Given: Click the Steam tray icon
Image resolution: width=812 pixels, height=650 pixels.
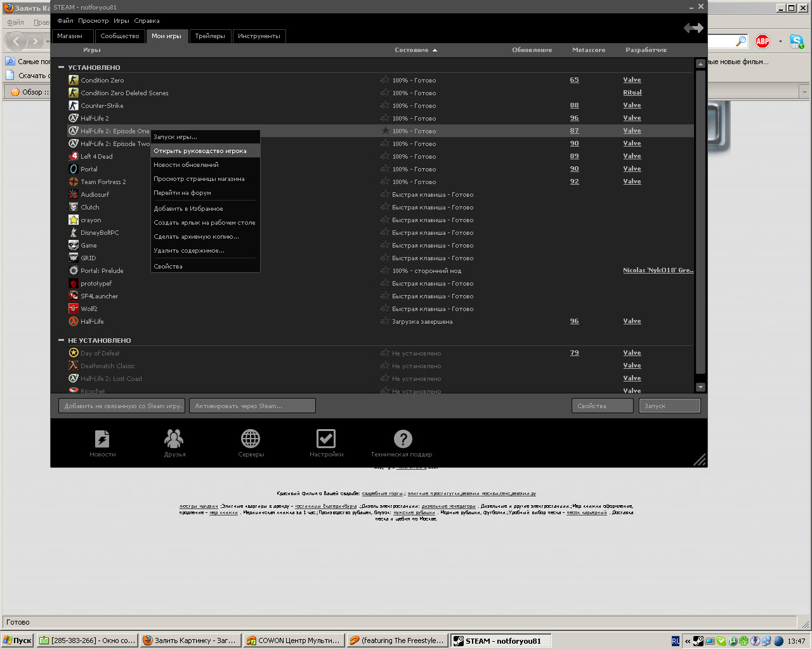Looking at the screenshot, I should [x=698, y=641].
